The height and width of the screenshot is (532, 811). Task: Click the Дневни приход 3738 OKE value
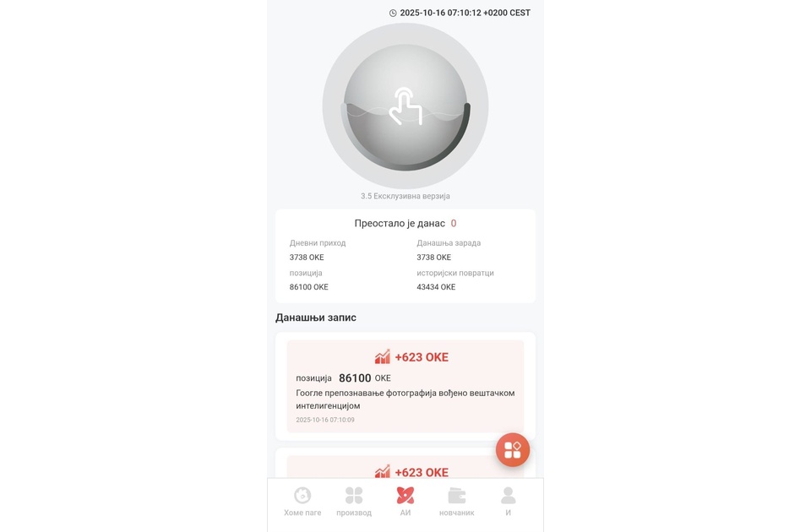pos(307,258)
